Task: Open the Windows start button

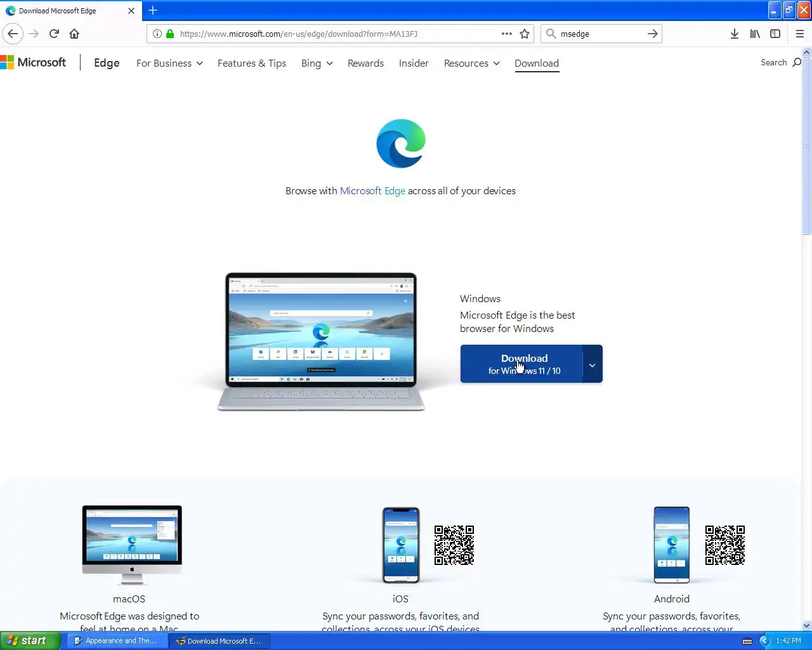Action: click(30, 641)
